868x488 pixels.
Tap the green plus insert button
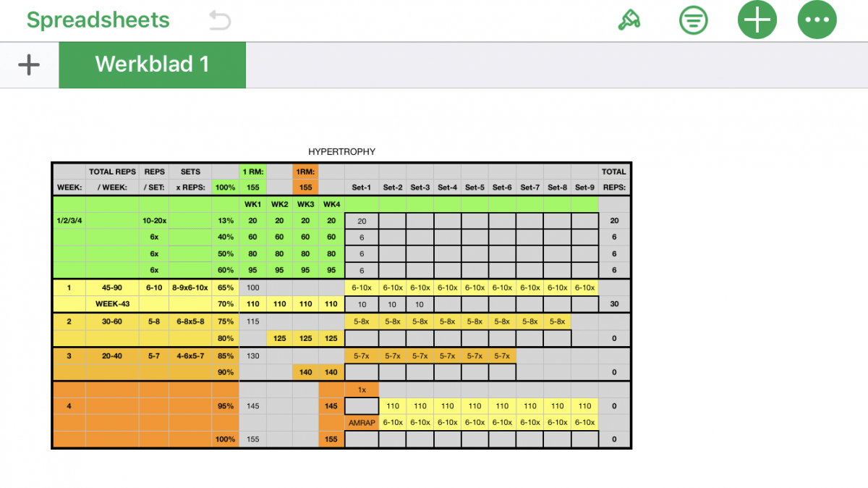click(x=757, y=20)
